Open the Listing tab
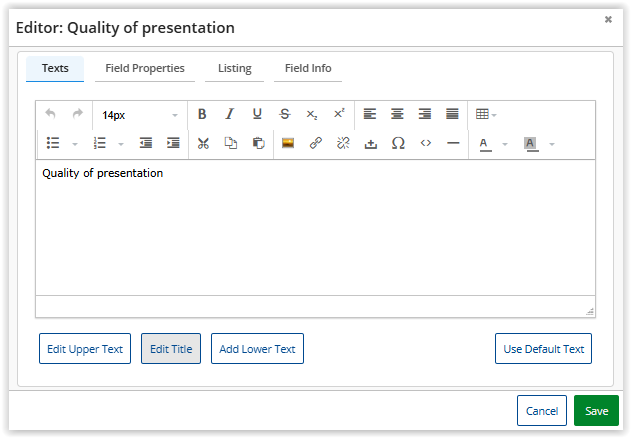The height and width of the screenshot is (438, 631). pyautogui.click(x=235, y=69)
